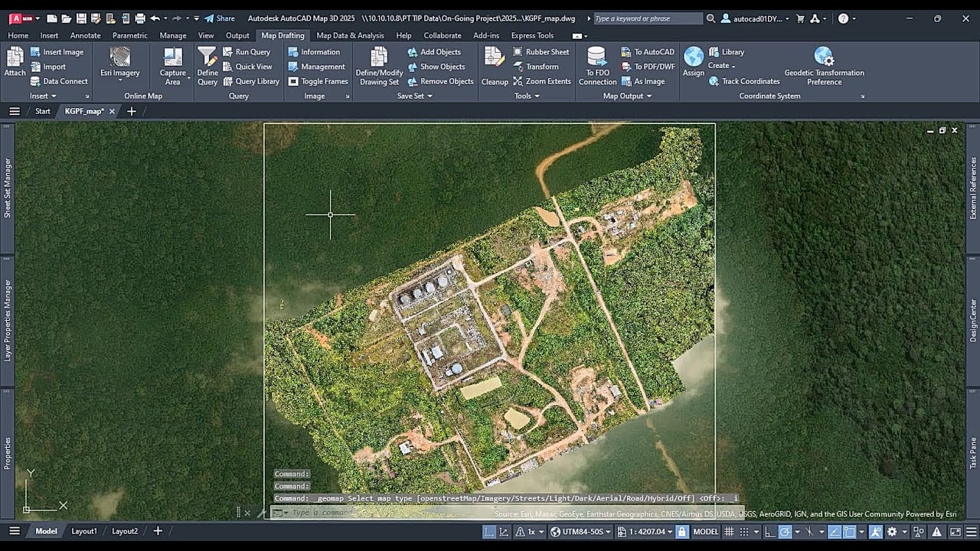The width and height of the screenshot is (980, 551).
Task: Switch to the Express Tools tab
Action: [532, 35]
